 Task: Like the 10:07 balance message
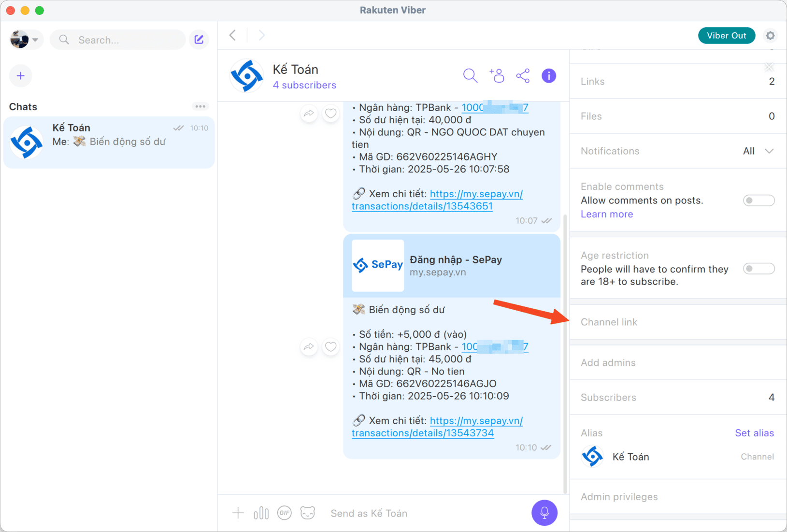tap(331, 114)
